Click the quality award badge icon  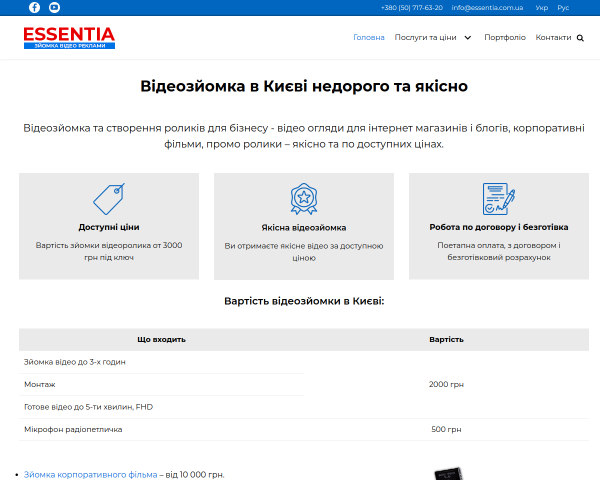(x=304, y=199)
